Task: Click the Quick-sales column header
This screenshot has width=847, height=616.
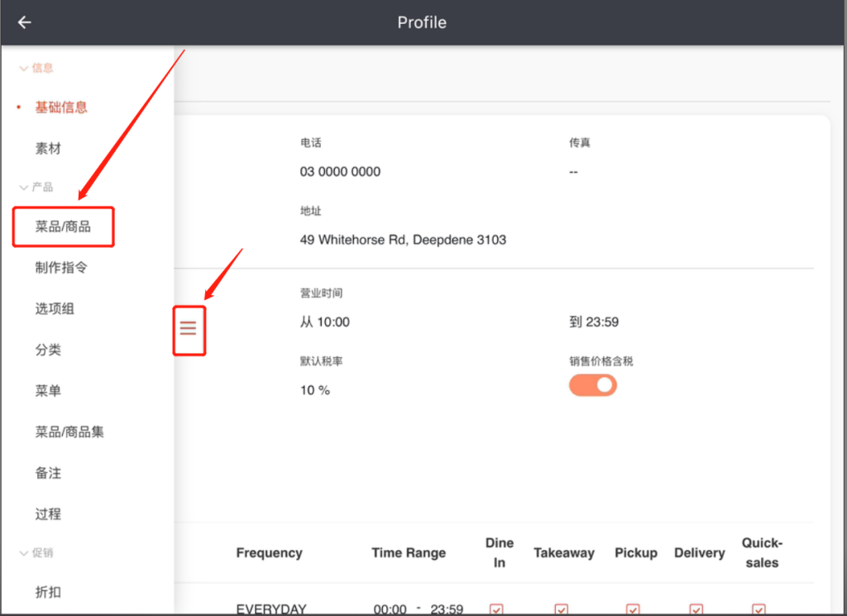Action: click(x=762, y=553)
